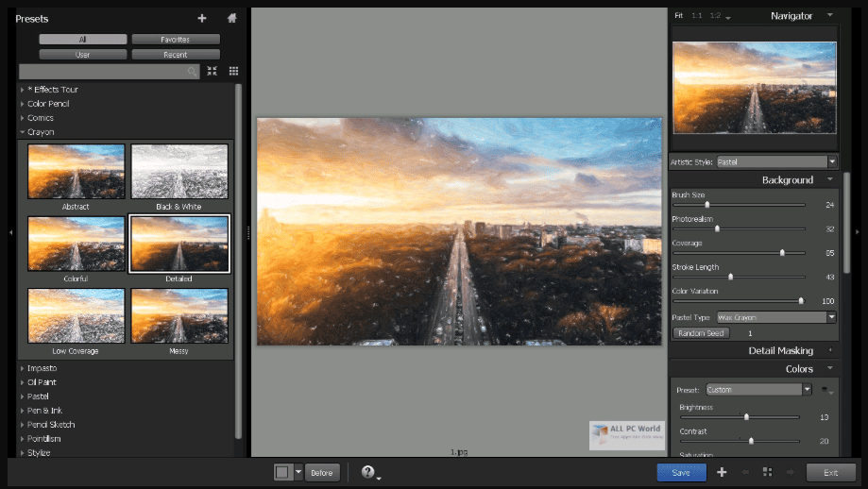Image resolution: width=868 pixels, height=489 pixels.
Task: Select the Detailed crayon preset thumbnail
Action: pos(179,244)
